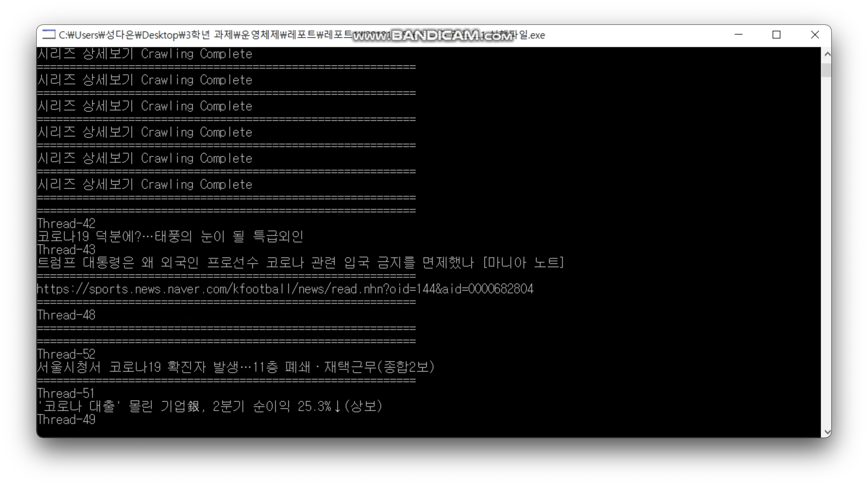Close the exe console window
868x486 pixels.
[815, 35]
